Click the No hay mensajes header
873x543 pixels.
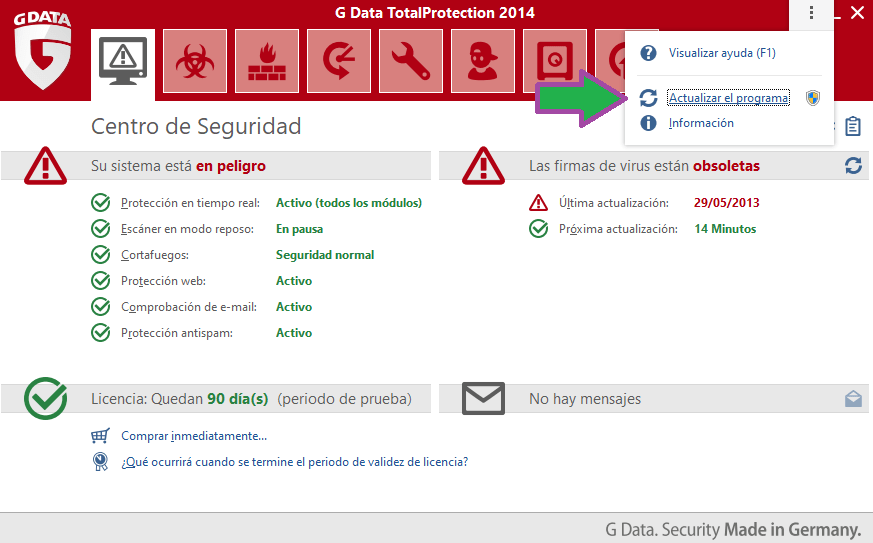pos(585,399)
